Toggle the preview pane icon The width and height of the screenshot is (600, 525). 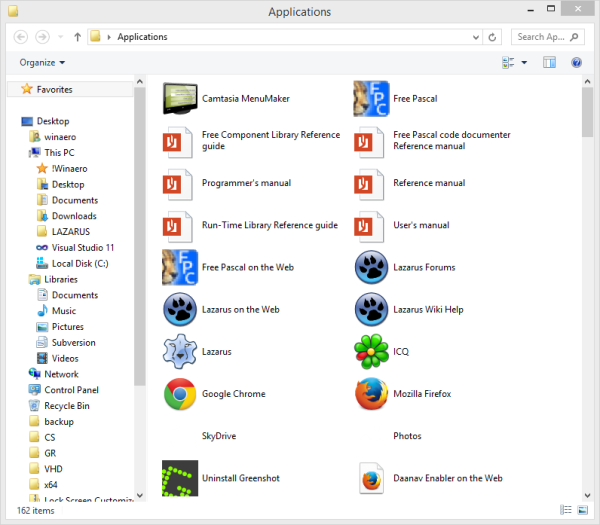coord(549,62)
